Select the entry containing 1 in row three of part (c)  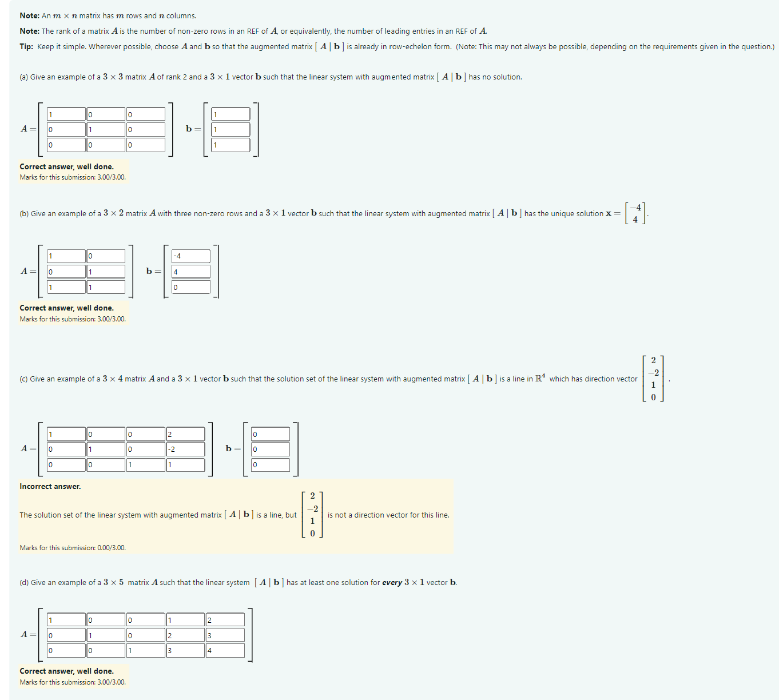146,465
